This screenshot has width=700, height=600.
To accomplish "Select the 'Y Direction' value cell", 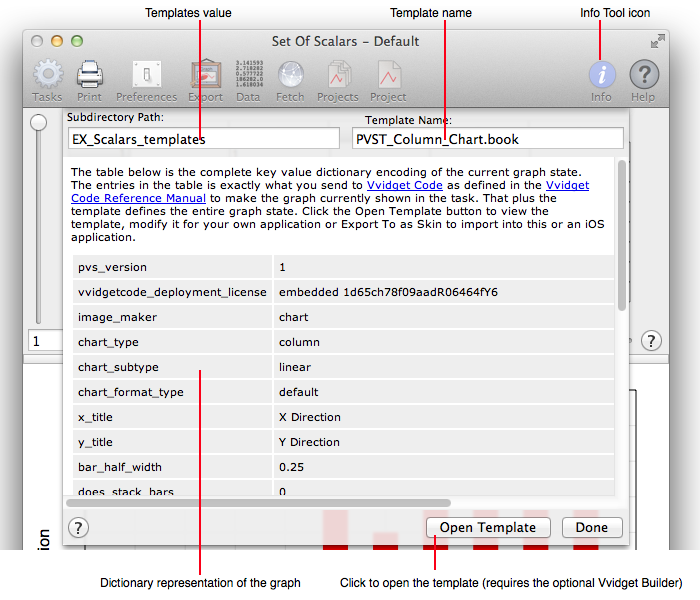I will pos(444,442).
